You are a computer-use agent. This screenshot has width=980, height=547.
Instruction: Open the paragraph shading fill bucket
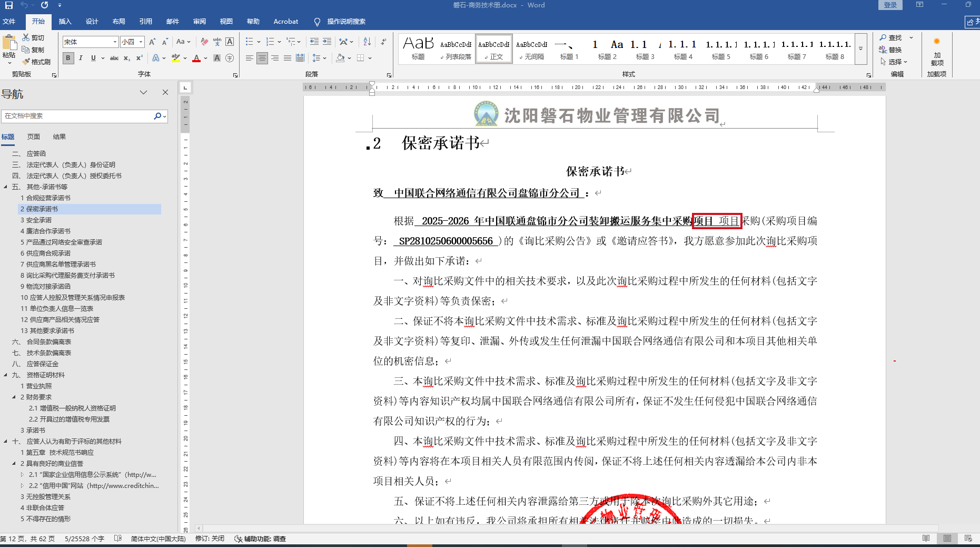coord(340,58)
